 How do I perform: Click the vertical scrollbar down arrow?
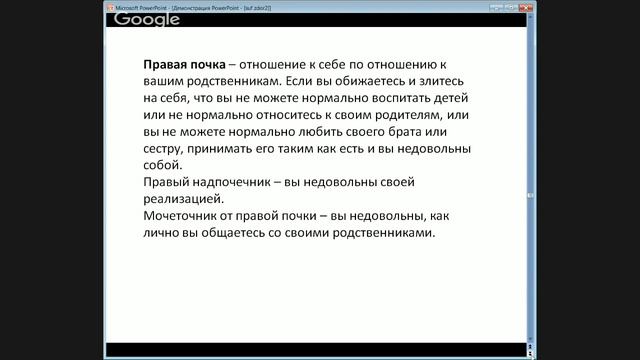(530, 339)
